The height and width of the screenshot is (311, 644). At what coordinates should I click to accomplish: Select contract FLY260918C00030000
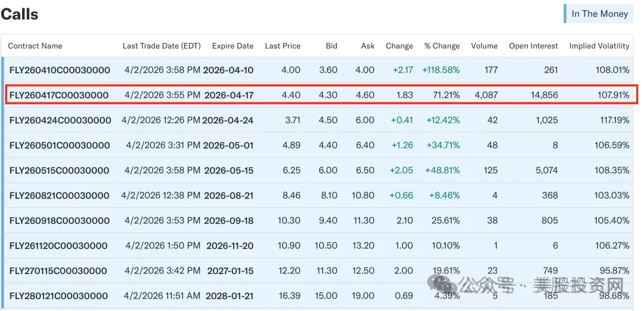point(60,220)
